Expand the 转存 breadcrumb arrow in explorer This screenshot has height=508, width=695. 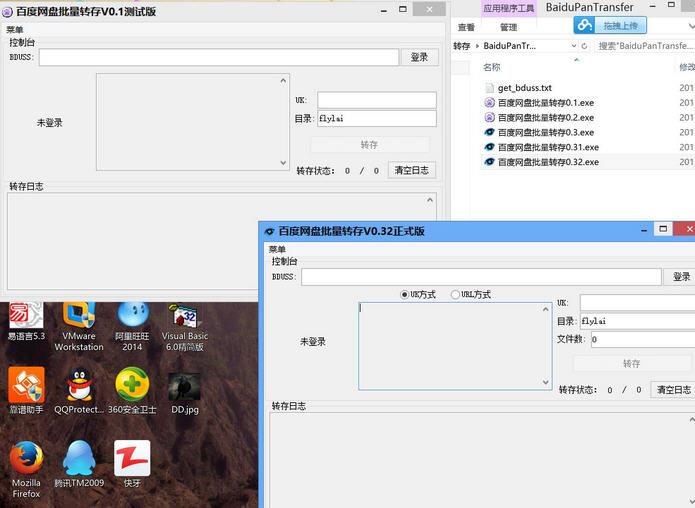[x=477, y=46]
